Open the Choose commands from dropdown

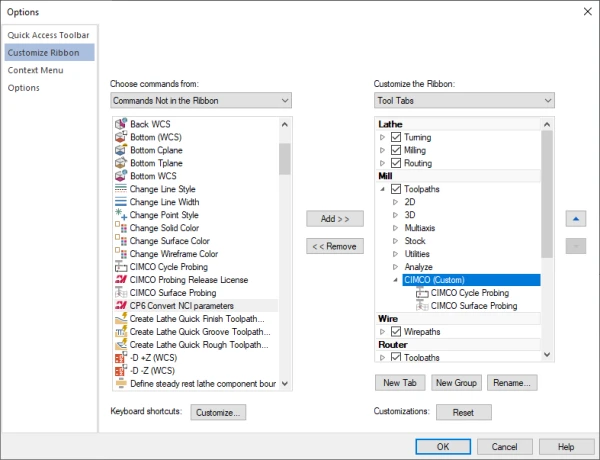pyautogui.click(x=200, y=101)
